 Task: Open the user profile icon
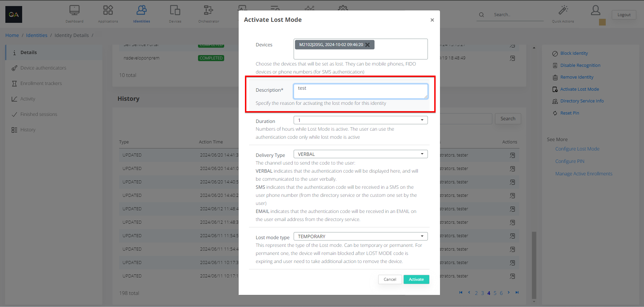click(596, 10)
